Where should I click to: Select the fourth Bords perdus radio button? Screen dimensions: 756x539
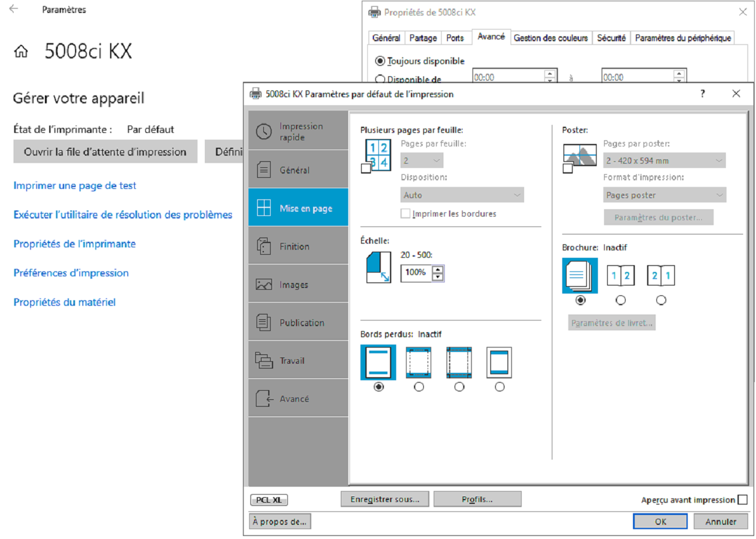click(x=499, y=387)
